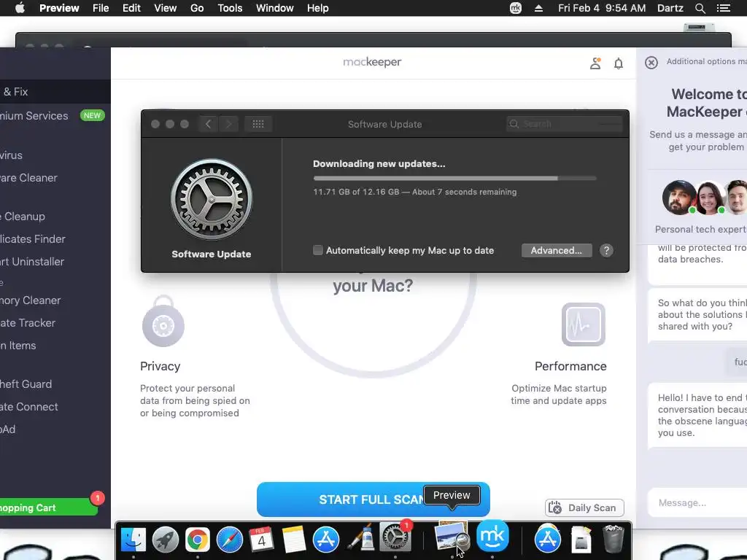Click MacKeeper menu bar status icon

point(516,8)
